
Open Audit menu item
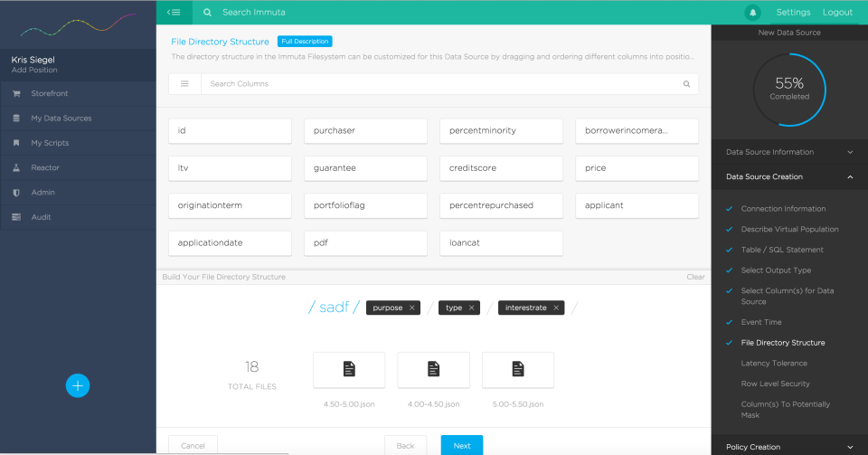[x=41, y=217]
